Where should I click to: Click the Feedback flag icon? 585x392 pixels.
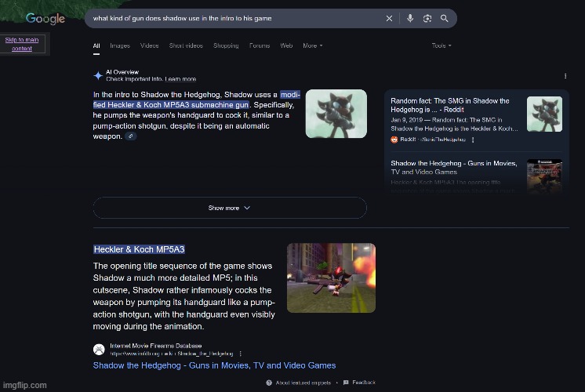pos(346,383)
